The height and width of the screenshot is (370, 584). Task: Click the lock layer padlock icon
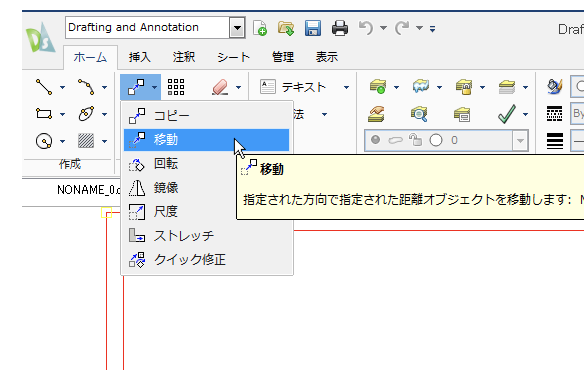464,87
